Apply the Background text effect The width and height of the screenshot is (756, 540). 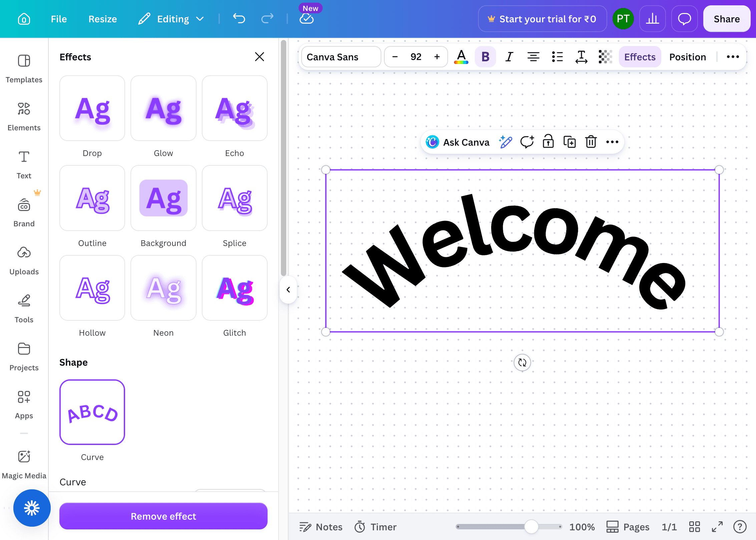click(163, 198)
